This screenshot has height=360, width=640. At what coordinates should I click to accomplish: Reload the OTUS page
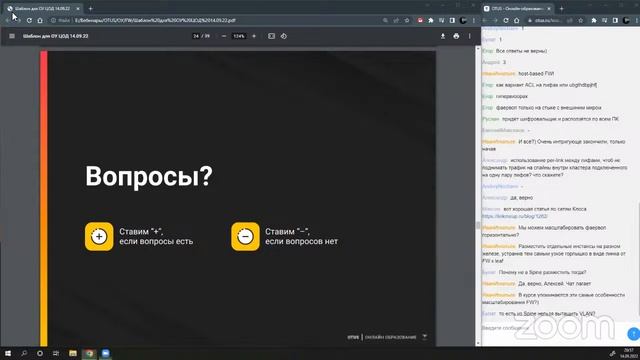(506, 20)
